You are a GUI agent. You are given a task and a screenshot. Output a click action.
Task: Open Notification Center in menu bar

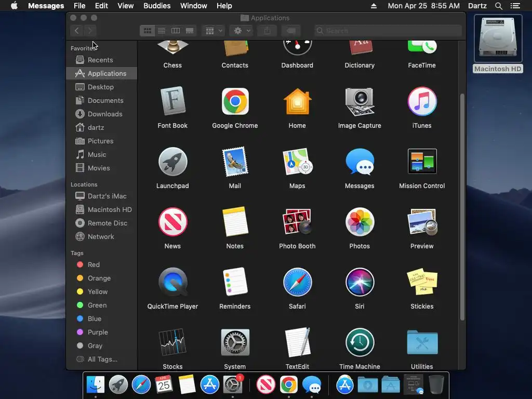[515, 6]
